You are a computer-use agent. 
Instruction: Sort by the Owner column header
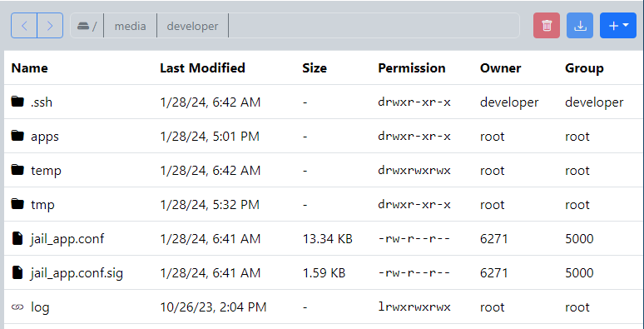(x=501, y=67)
